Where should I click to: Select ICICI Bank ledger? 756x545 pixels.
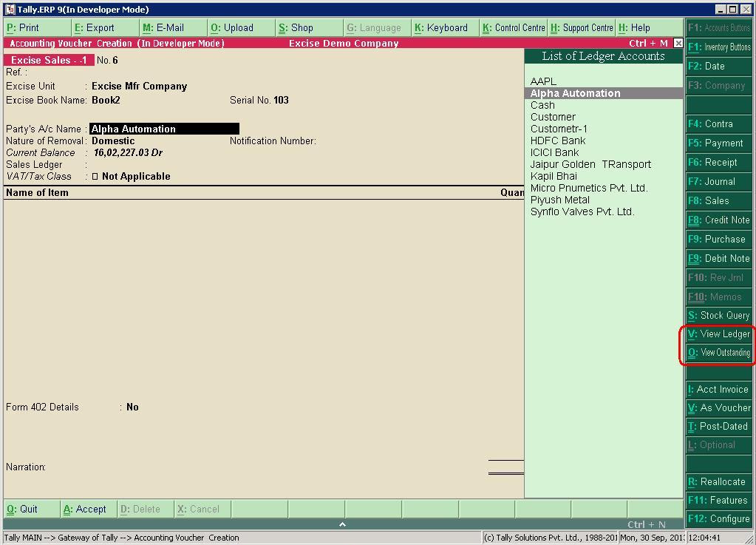(604, 152)
